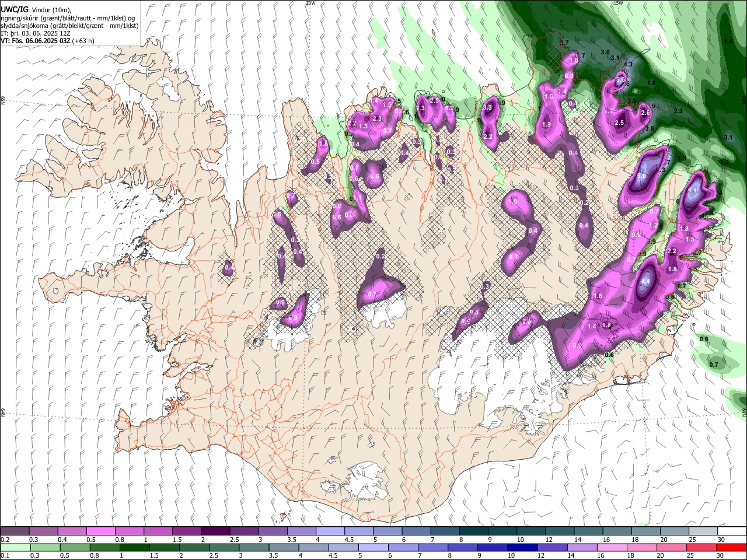Click the '1.6' snowfall value on the map
Viewport: 747px width, 560px height.
574,60
